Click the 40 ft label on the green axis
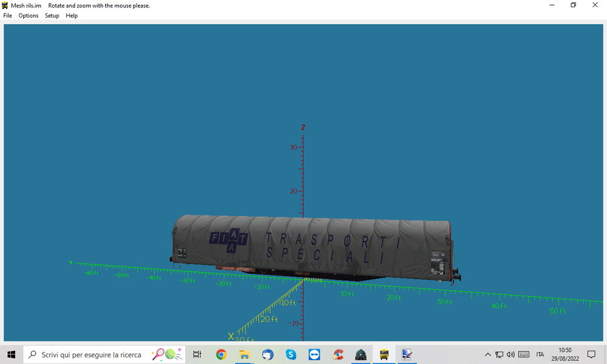Viewport: 607px width, 364px height. point(498,306)
